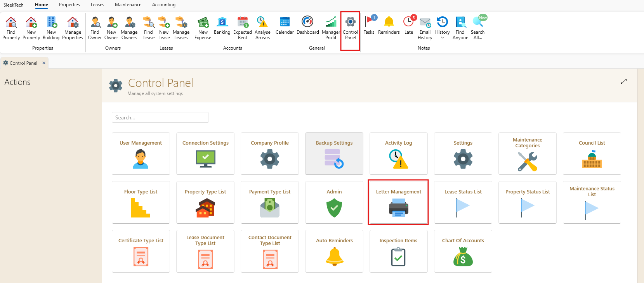Click the Control Panel ribbon icon
The width and height of the screenshot is (644, 283).
coord(350,28)
